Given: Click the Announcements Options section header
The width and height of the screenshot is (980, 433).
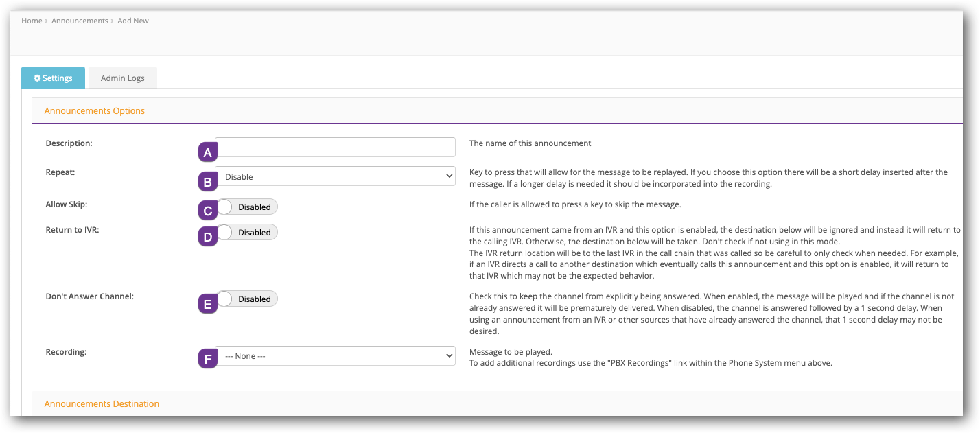Looking at the screenshot, I should 95,110.
